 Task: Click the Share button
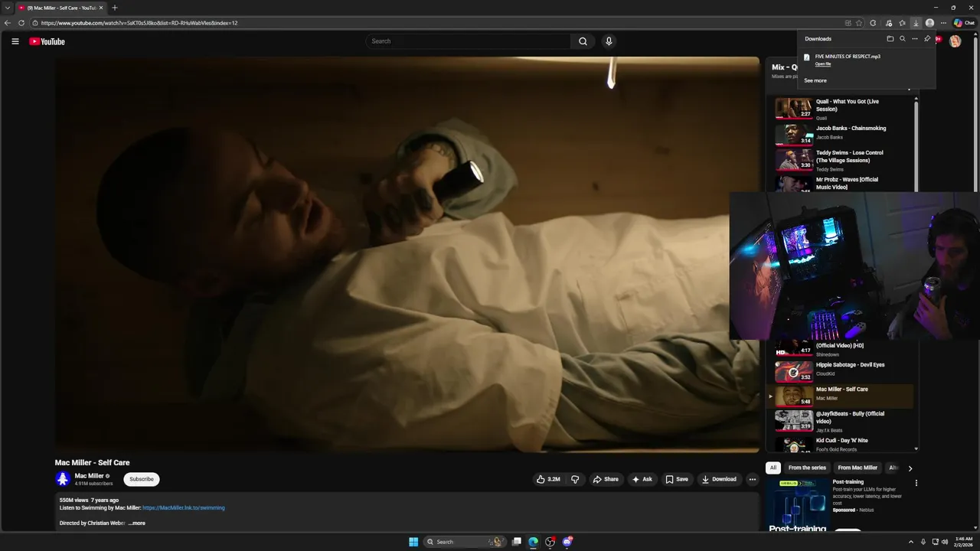pos(606,479)
